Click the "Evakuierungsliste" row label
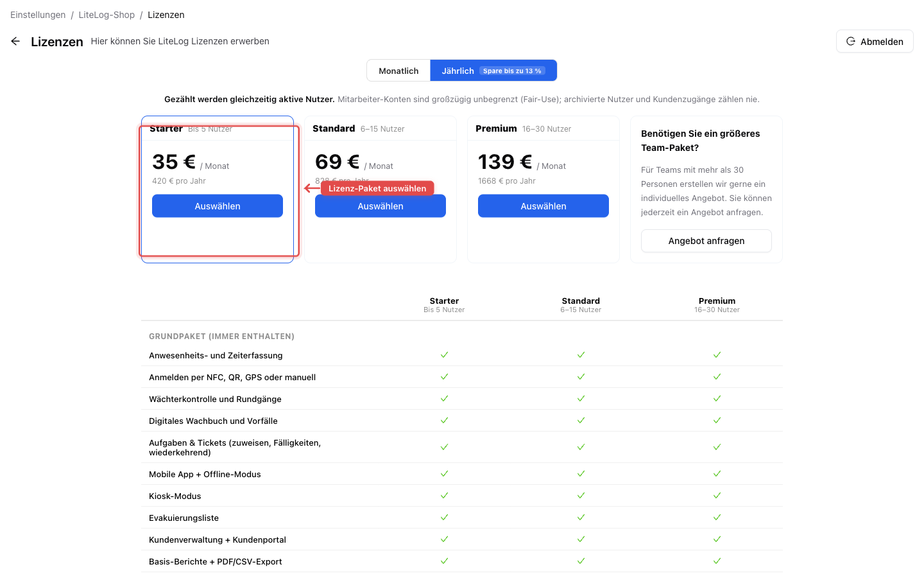Viewport: 924px width, 578px height. point(184,518)
